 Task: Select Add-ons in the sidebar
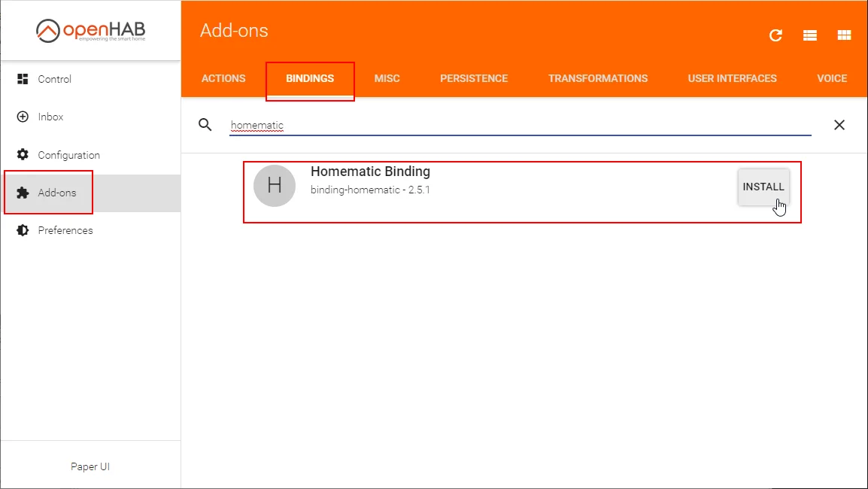(x=91, y=193)
